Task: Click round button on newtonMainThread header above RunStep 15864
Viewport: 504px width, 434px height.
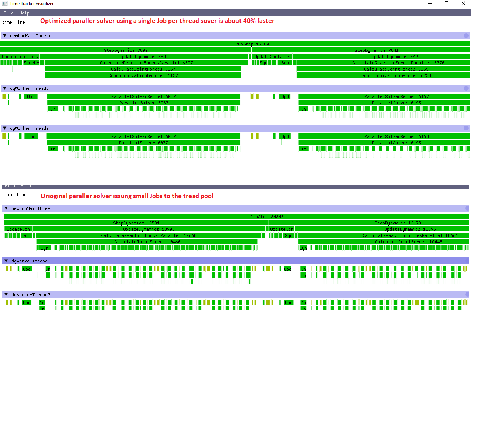Action: point(466,36)
